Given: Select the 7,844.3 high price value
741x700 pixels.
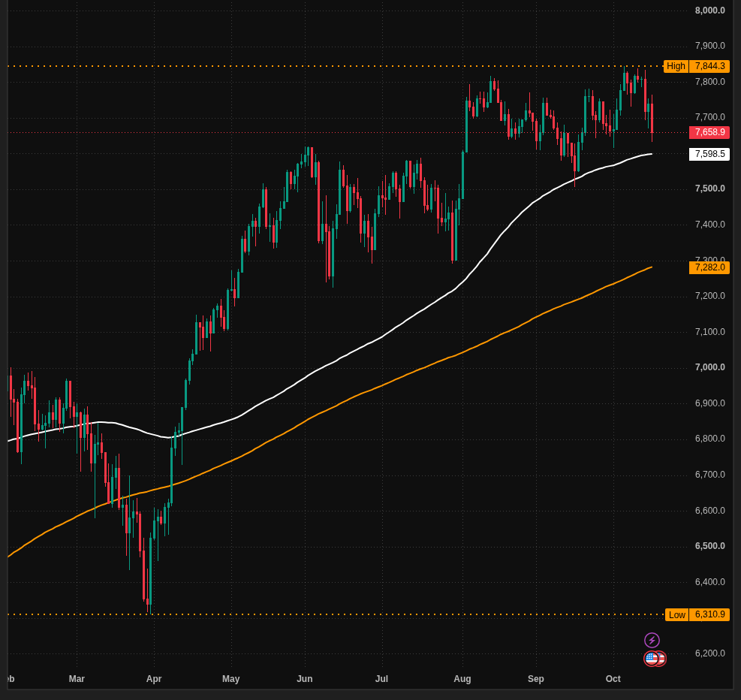Looking at the screenshot, I should (x=709, y=66).
